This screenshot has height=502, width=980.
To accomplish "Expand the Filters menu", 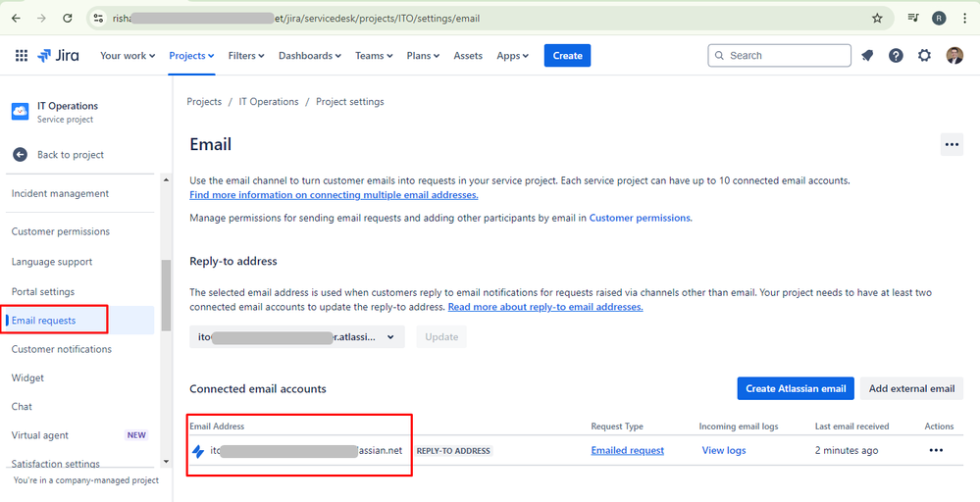I will click(246, 56).
